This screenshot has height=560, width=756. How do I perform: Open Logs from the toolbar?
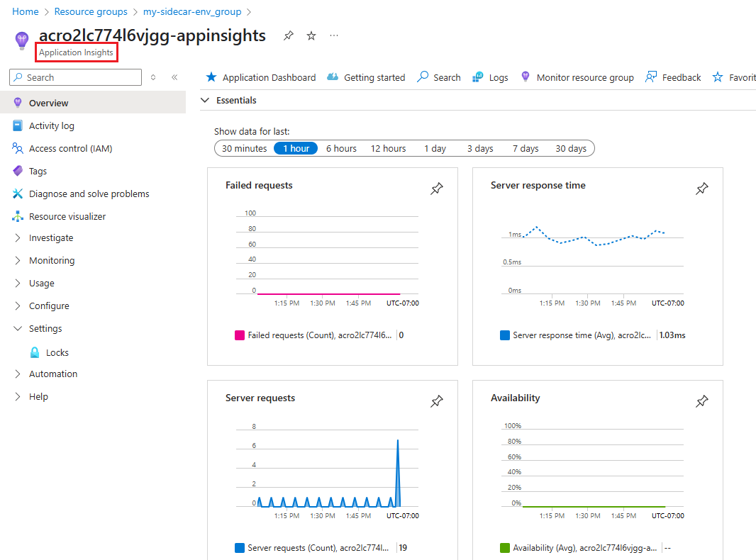pos(489,77)
